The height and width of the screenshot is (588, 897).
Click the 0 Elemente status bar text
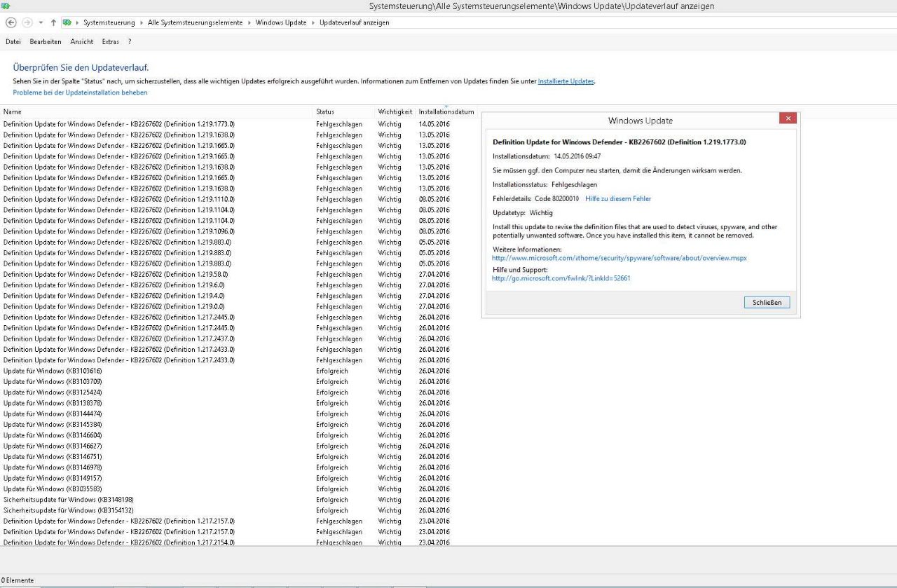(18, 580)
